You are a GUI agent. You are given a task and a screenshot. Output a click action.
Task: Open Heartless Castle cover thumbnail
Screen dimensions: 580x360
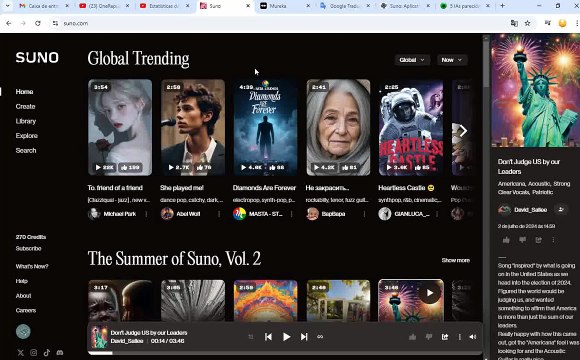411,127
